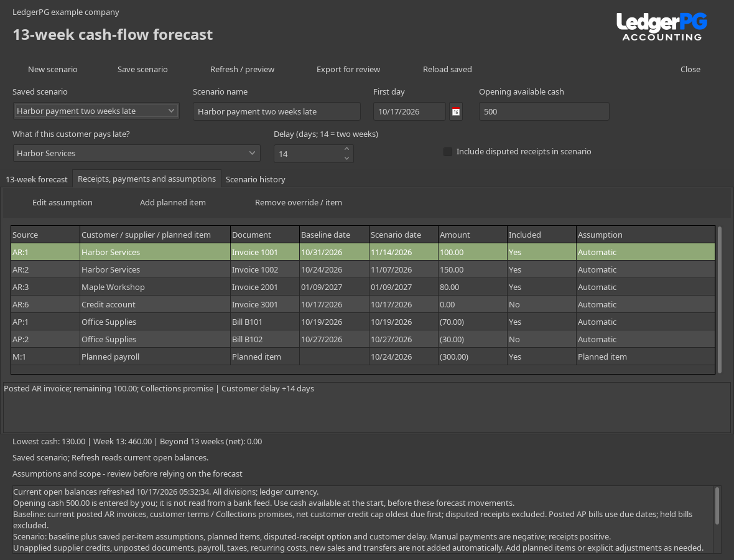The image size is (734, 560).
Task: Click the Maple Workshop cell
Action: (x=155, y=287)
